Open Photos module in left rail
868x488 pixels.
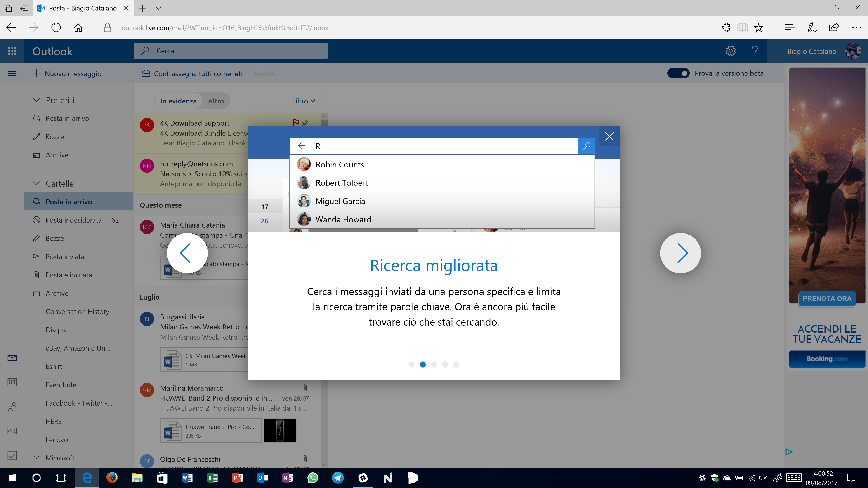(x=12, y=431)
